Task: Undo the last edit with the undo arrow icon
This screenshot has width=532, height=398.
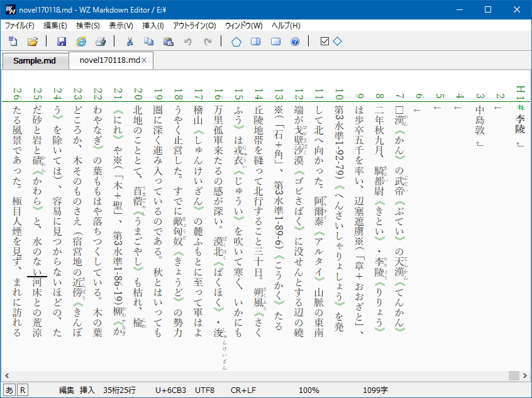Action: click(x=187, y=41)
